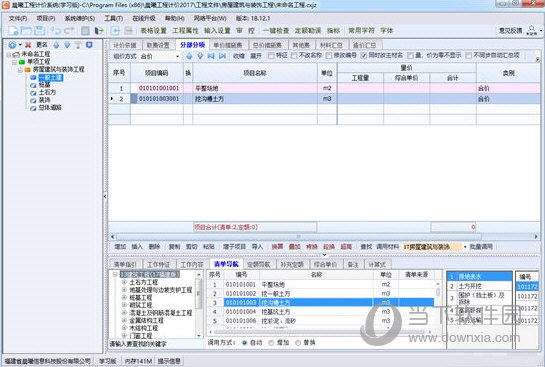Open the 工具(T) menu
Viewport: 545px width, 367px height.
[114, 18]
